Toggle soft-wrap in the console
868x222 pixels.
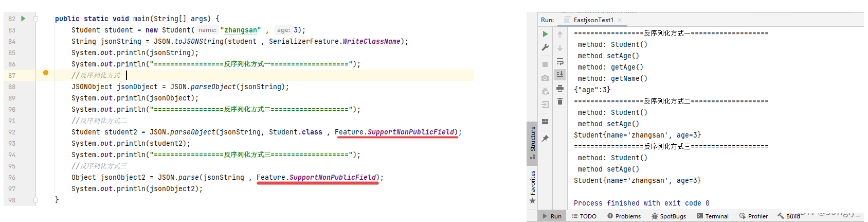coord(560,61)
